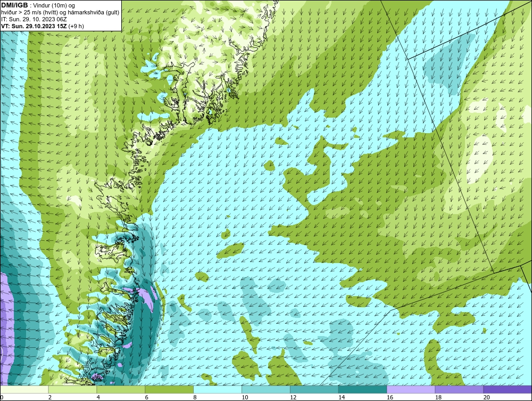The height and width of the screenshot is (401, 532).
Task: Click the 14–16 m/s dark teal legend swatch
Action: click(x=363, y=389)
